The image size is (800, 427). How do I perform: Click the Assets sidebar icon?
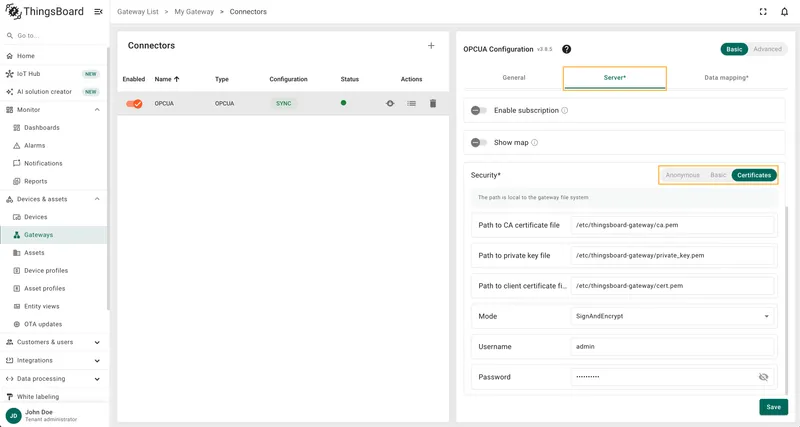pos(16,253)
